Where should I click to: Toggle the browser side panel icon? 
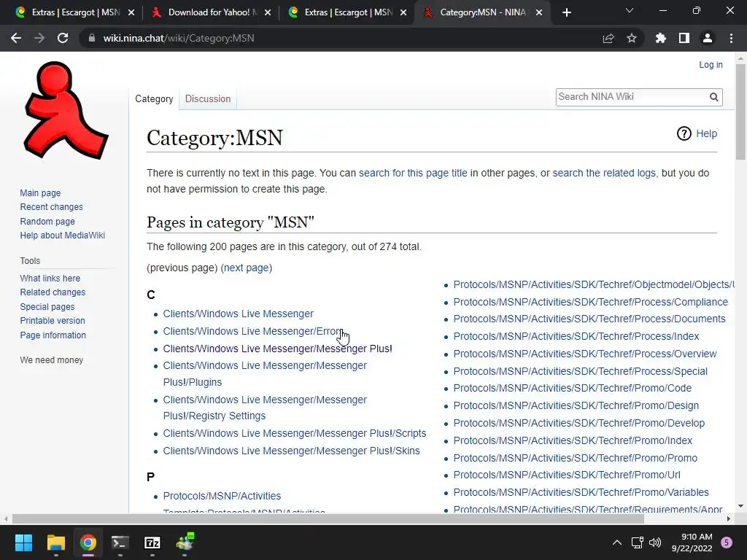(684, 38)
